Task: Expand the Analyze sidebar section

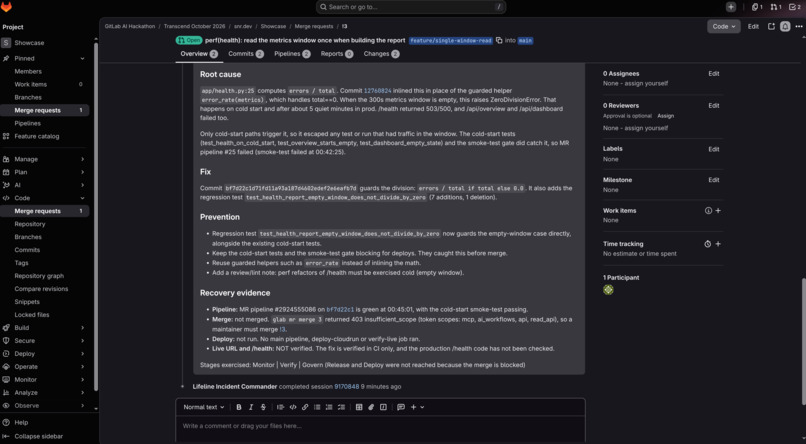Action: [x=44, y=393]
